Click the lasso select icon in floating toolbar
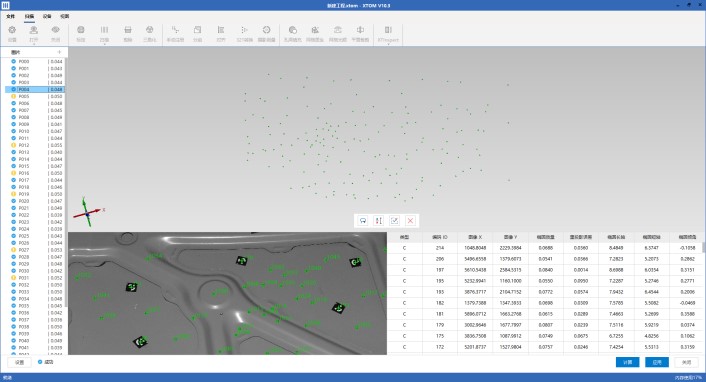706x382 pixels. 363,220
